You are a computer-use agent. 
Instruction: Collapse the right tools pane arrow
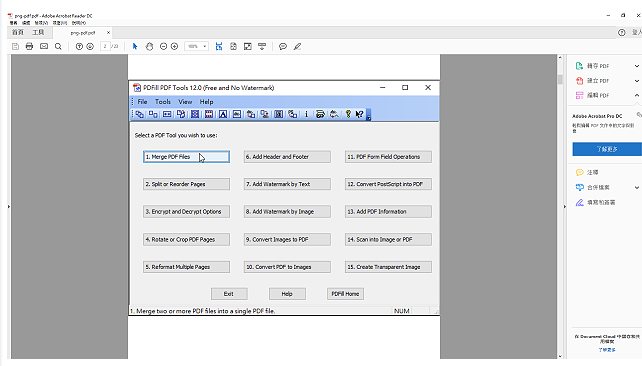(x=565, y=206)
